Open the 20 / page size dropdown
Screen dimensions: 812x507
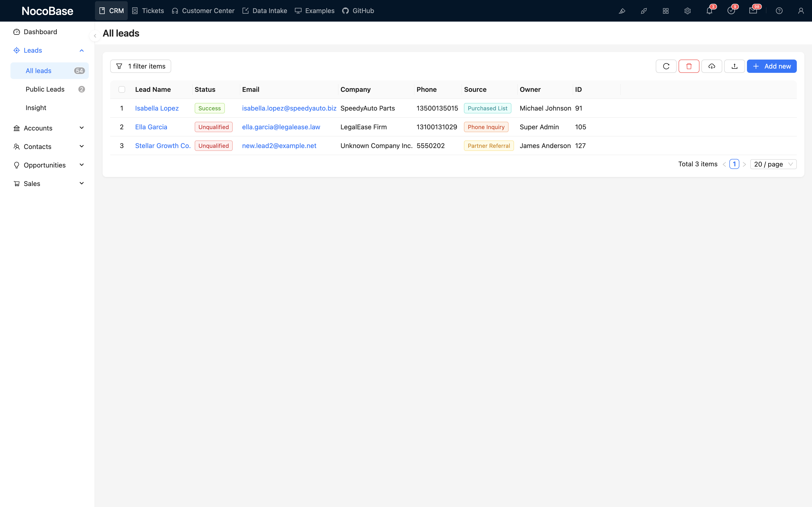(773, 164)
